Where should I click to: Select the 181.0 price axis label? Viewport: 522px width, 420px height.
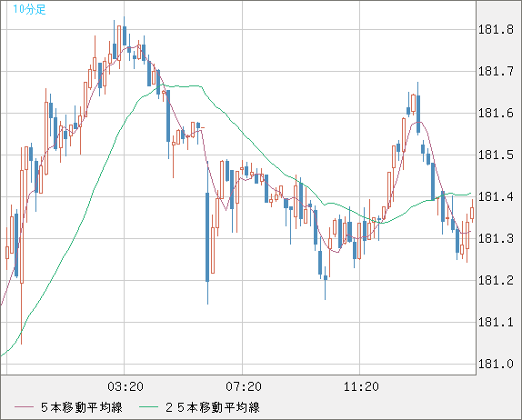click(x=496, y=364)
